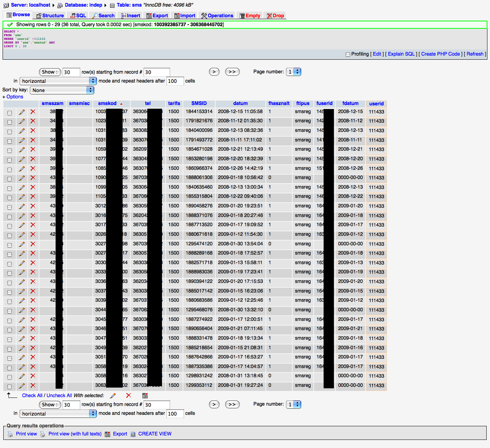This screenshot has height=448, width=490.
Task: Click the Export icon in query results operations
Action: (107, 434)
